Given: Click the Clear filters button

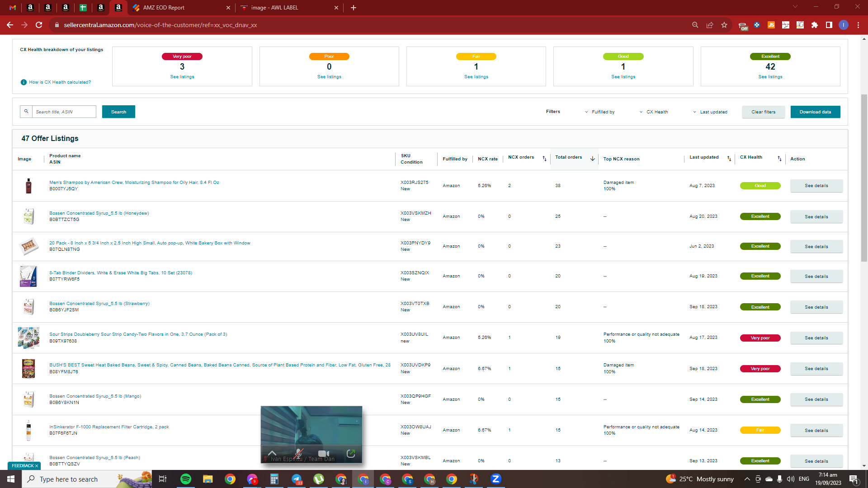Looking at the screenshot, I should point(763,112).
